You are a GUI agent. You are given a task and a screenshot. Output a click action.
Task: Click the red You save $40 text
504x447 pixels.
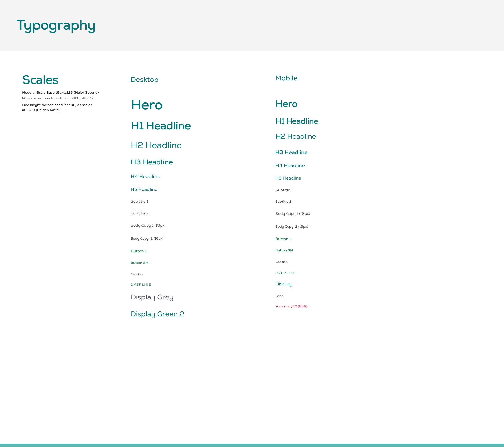click(x=291, y=306)
